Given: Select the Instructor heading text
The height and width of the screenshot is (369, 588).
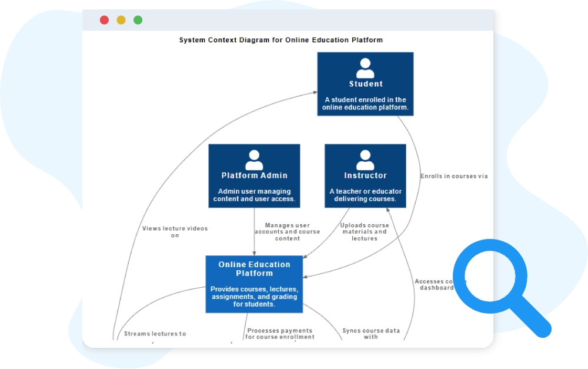Looking at the screenshot, I should (x=365, y=176).
